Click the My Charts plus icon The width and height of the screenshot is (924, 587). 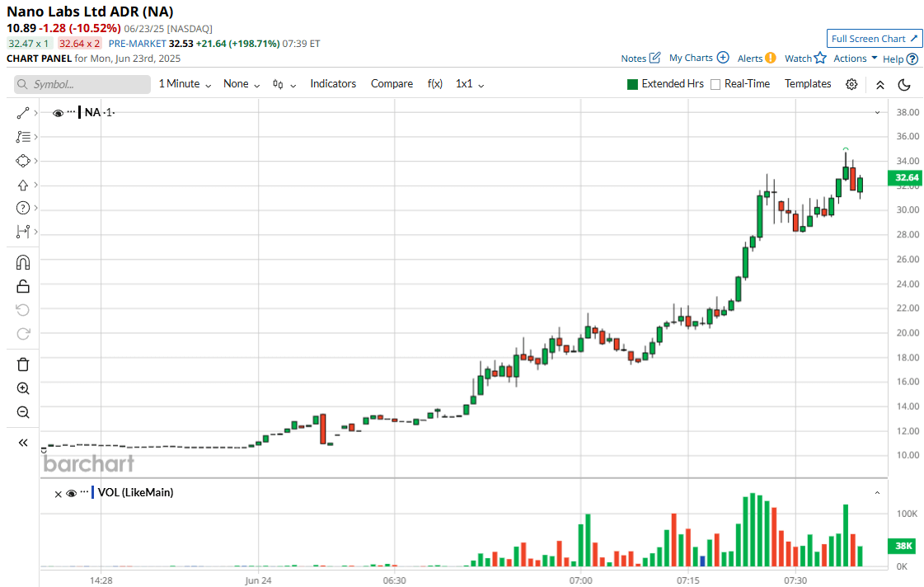point(723,58)
